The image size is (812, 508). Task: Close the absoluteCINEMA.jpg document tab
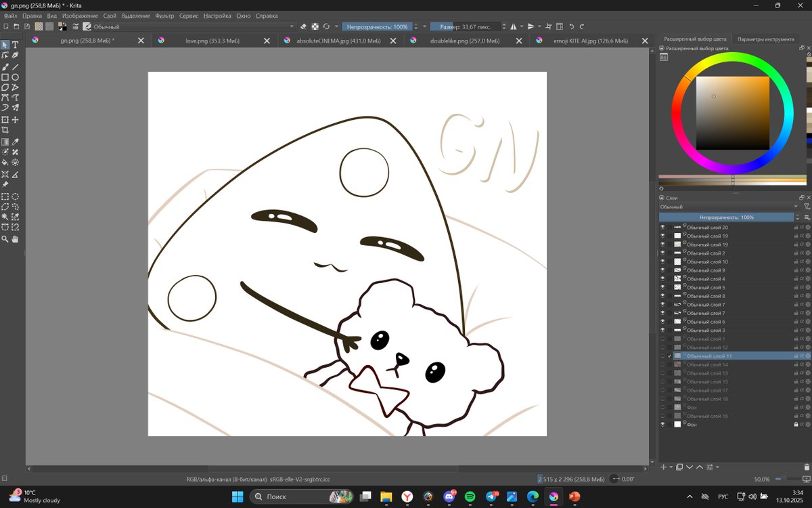394,41
